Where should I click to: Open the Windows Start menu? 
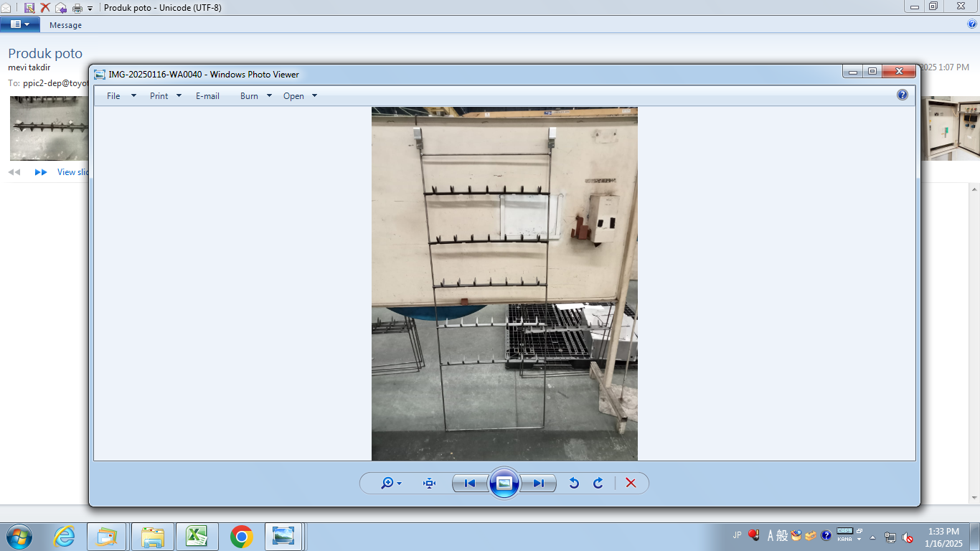19,537
